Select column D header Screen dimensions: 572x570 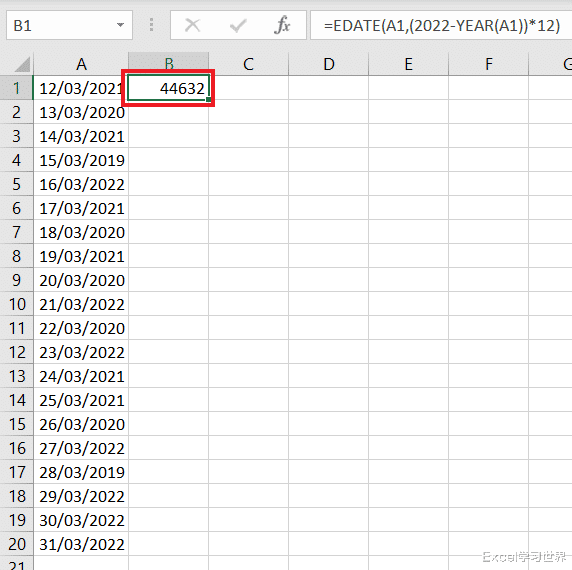[328, 64]
